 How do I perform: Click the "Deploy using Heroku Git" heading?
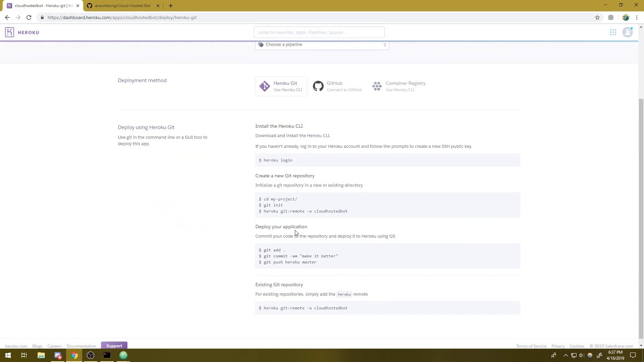pos(146,127)
